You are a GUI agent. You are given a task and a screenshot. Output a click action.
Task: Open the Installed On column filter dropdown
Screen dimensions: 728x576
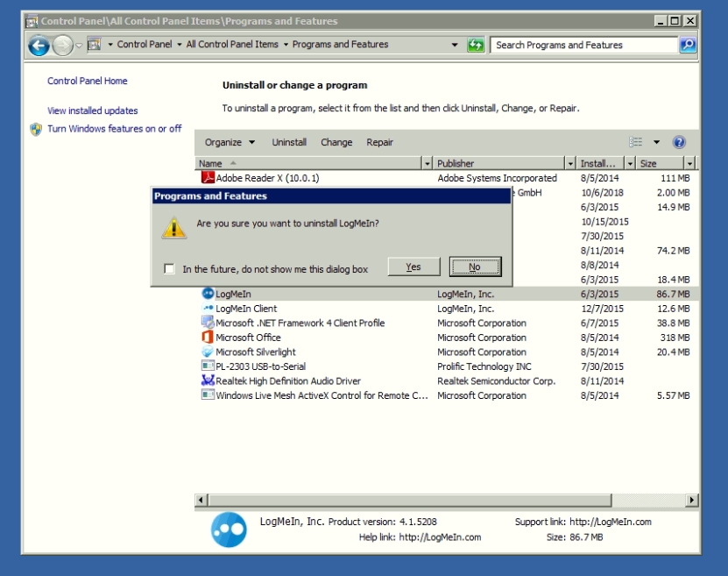pyautogui.click(x=630, y=164)
